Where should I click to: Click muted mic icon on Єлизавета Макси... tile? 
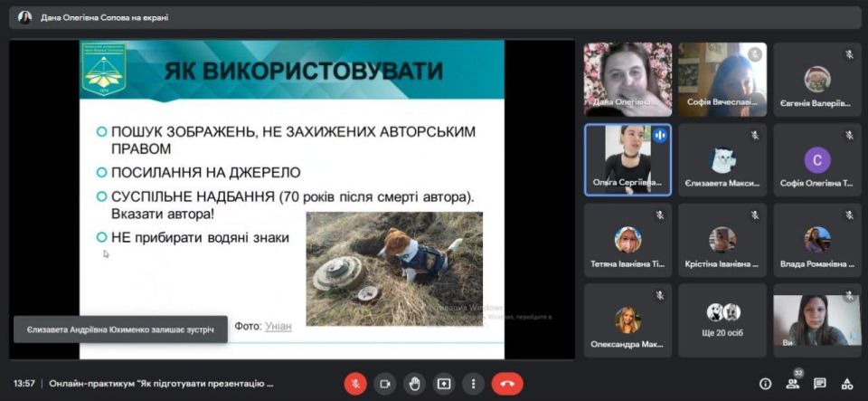[x=754, y=135]
